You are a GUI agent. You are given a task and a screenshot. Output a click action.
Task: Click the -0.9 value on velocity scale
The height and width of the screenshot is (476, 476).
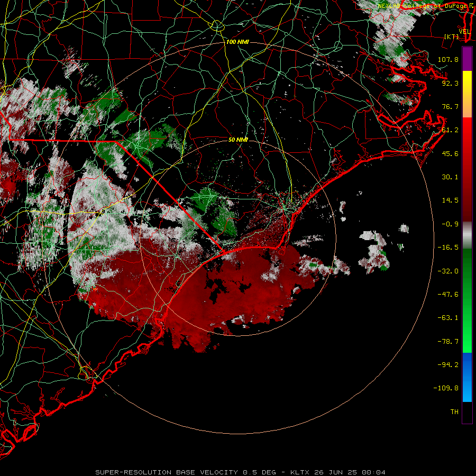(x=450, y=224)
